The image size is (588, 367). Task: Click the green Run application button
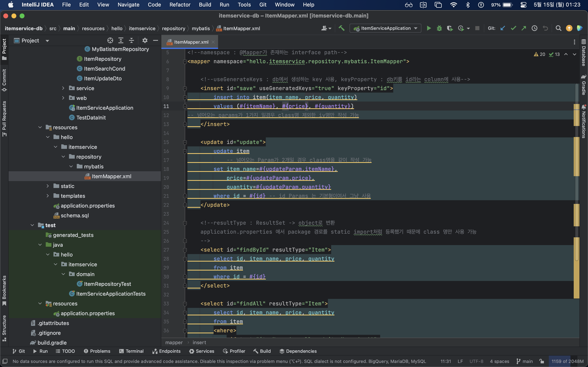tap(429, 28)
